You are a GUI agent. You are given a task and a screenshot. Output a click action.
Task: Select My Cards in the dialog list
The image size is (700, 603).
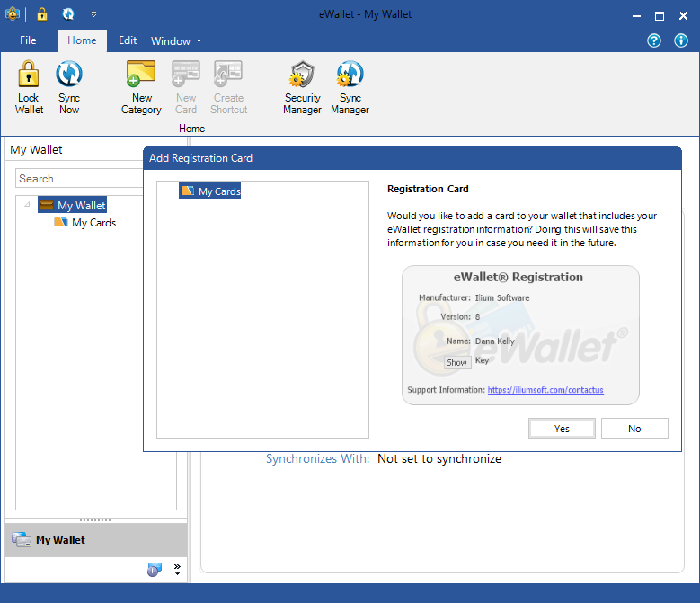210,191
